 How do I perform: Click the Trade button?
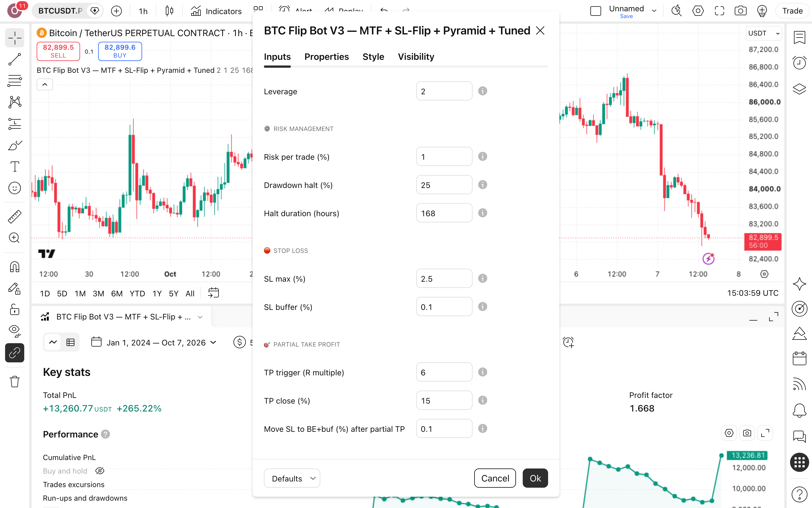(793, 11)
